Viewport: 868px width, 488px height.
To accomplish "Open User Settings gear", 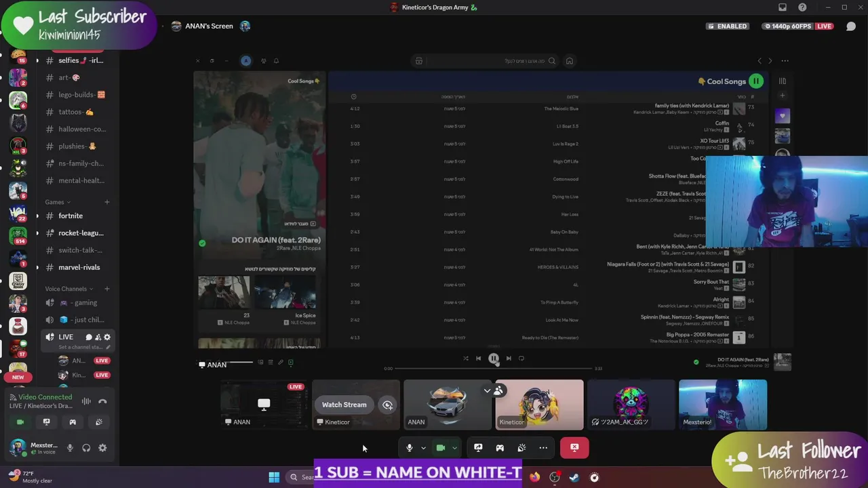I will tap(102, 448).
